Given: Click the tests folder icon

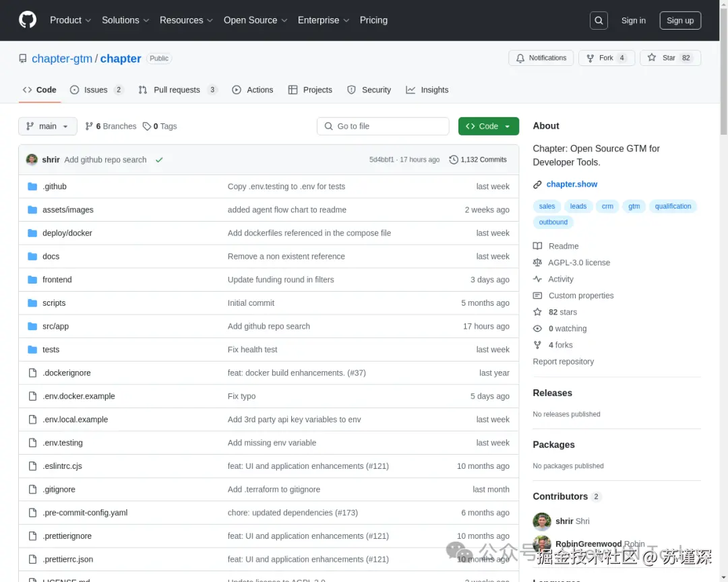Looking at the screenshot, I should coord(32,350).
